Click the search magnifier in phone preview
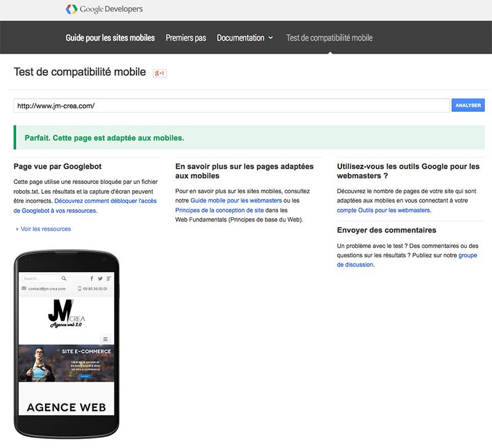 coord(64,278)
